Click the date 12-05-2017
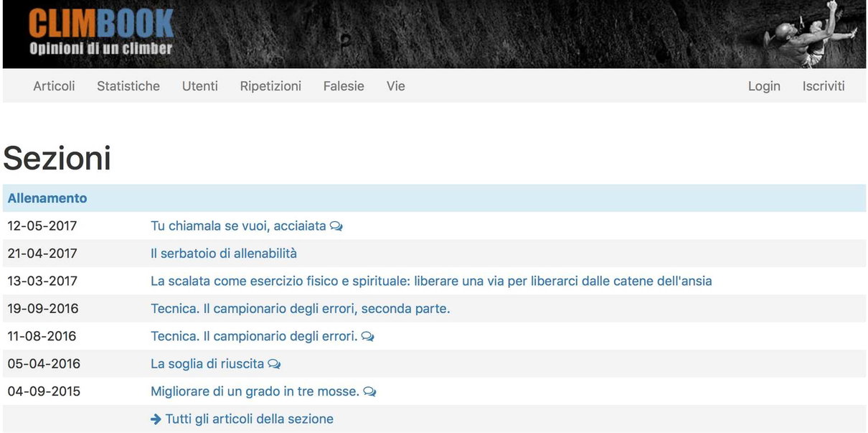The height and width of the screenshot is (433, 868). pyautogui.click(x=42, y=226)
